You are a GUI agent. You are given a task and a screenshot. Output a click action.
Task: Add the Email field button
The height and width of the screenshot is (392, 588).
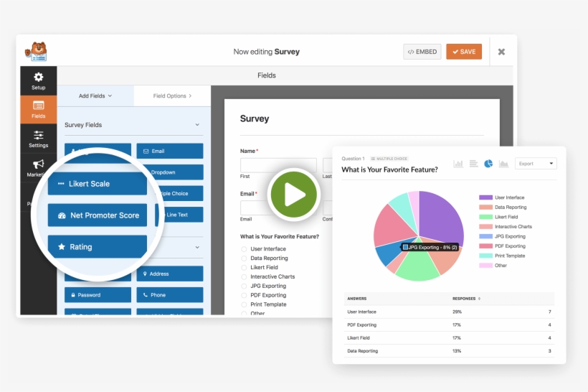pyautogui.click(x=170, y=151)
